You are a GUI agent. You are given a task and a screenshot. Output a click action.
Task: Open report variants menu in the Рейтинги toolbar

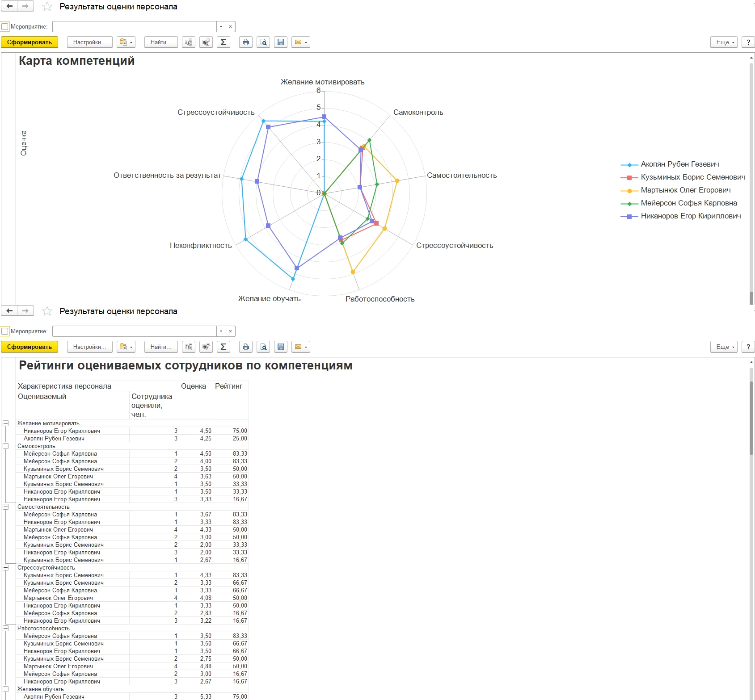126,347
